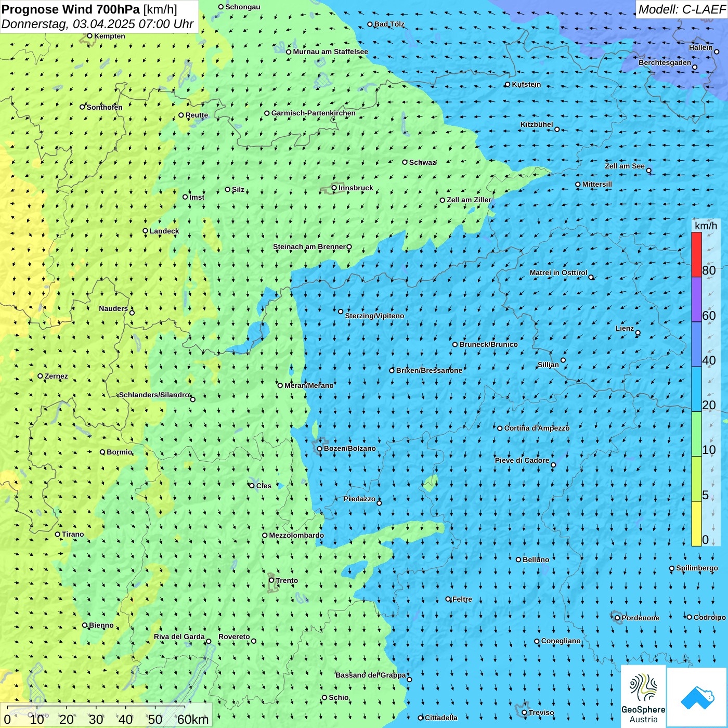Click the 'Meran/Merano' label

(x=309, y=385)
